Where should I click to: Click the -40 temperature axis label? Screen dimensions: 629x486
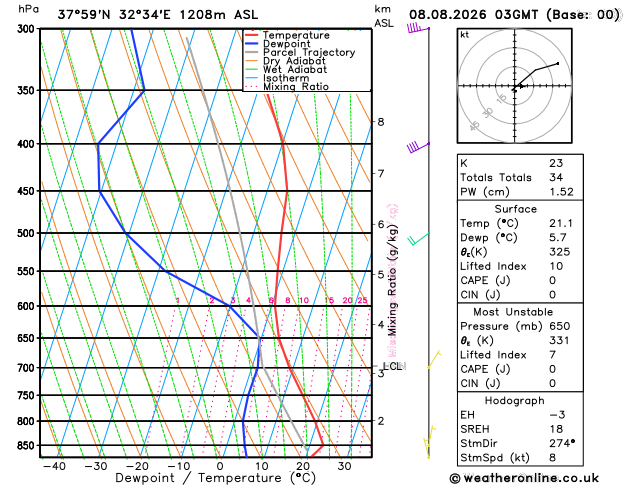click(53, 466)
